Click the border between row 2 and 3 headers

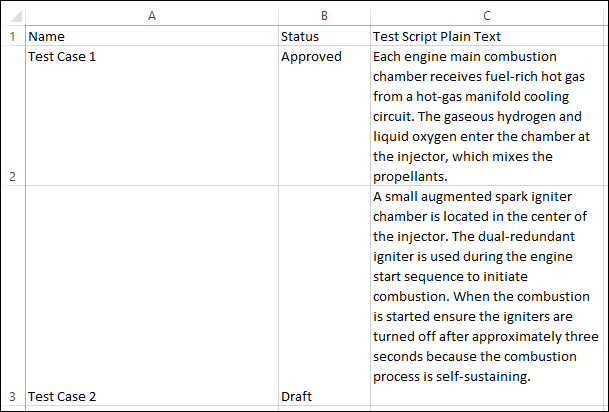[13, 186]
